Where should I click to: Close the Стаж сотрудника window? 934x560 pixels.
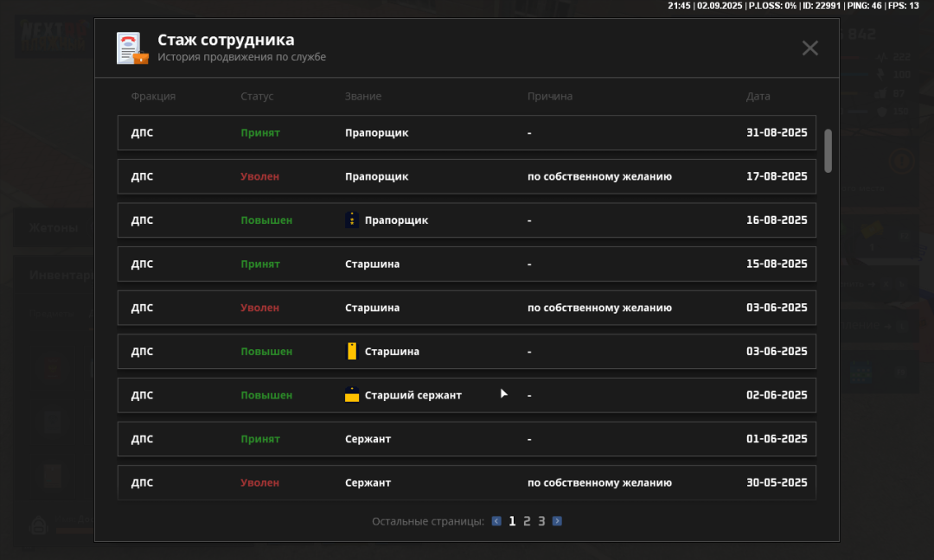(809, 48)
